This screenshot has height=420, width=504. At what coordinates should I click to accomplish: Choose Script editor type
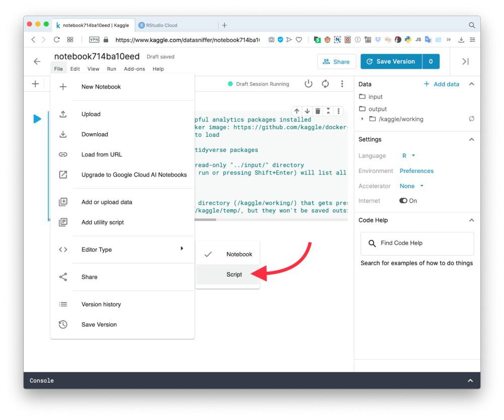click(228, 274)
